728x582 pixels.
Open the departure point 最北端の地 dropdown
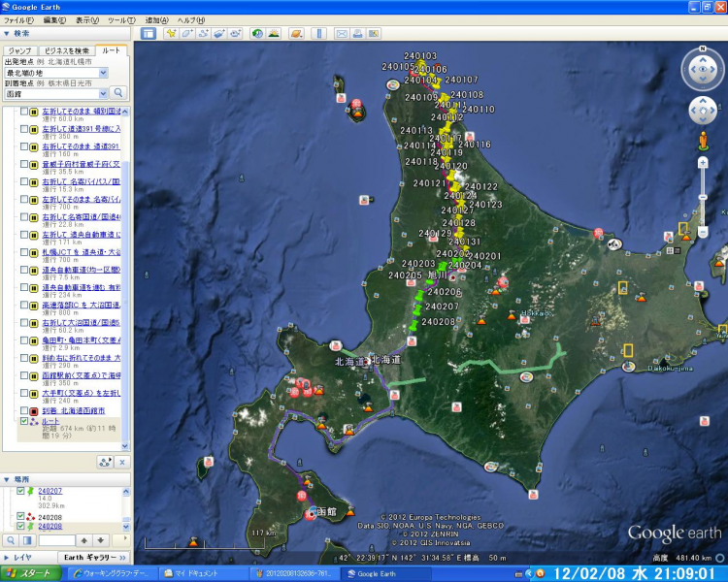tap(103, 73)
